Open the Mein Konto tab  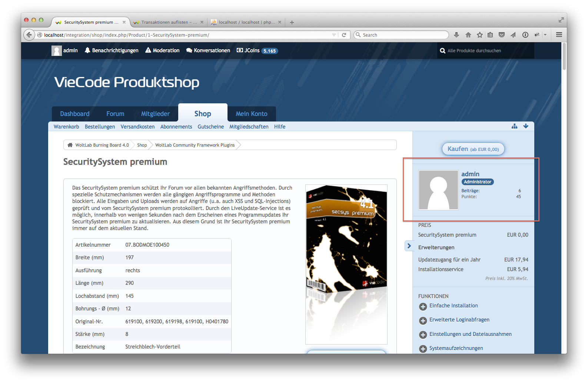pos(251,114)
